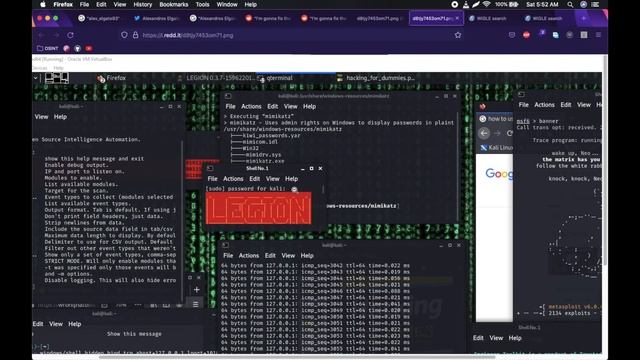640x360 pixels.
Task: Click reload icon in Kali Firefox window
Action: tap(509, 133)
